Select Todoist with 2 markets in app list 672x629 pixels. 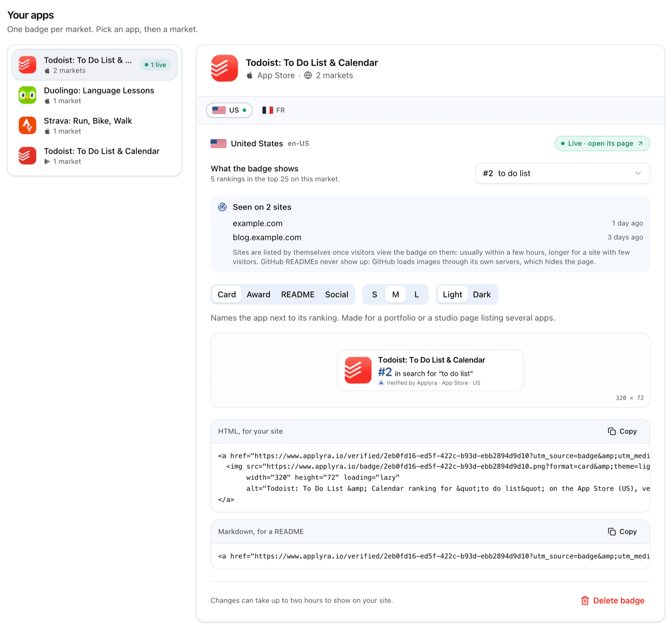[95, 65]
